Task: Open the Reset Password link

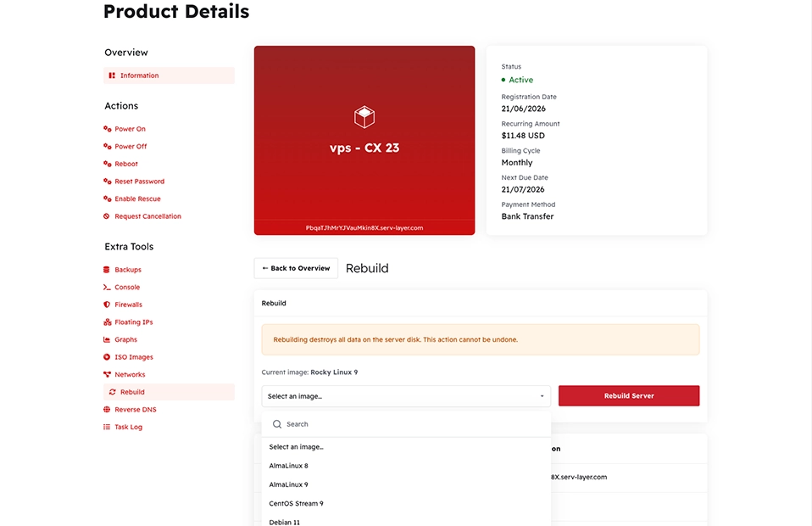Action: pos(139,182)
